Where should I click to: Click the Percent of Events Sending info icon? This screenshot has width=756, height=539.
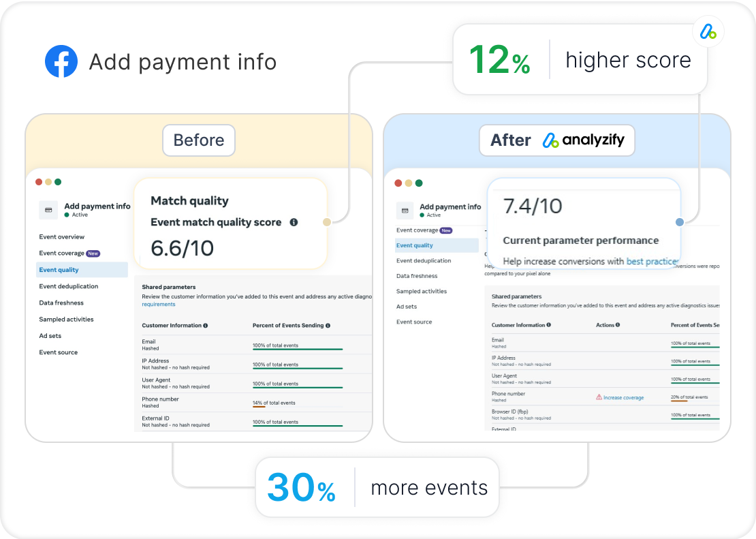(328, 326)
